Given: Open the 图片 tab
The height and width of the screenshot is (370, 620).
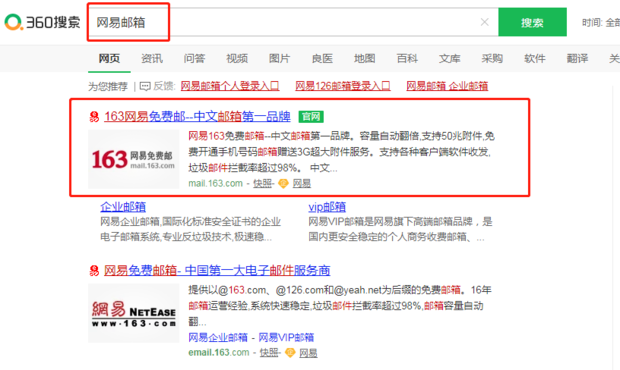Looking at the screenshot, I should coord(280,59).
